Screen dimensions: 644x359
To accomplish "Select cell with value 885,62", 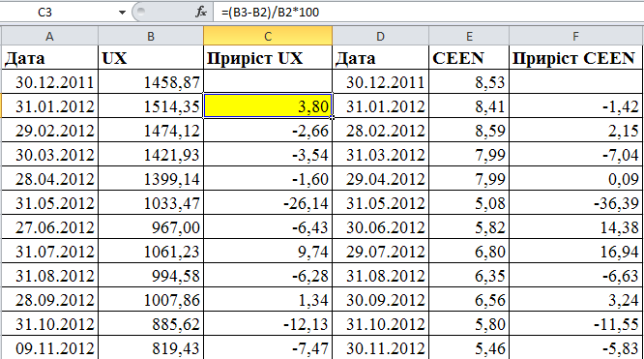I will pyautogui.click(x=151, y=324).
